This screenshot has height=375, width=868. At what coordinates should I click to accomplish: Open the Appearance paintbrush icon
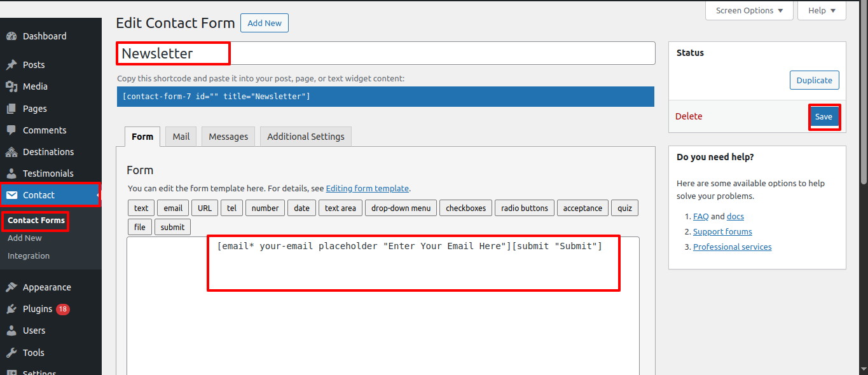click(x=11, y=287)
